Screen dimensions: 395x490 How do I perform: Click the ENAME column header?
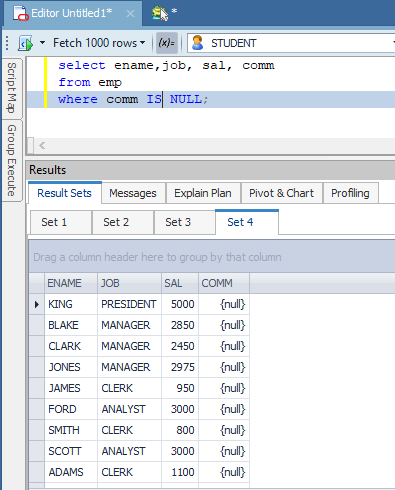tap(71, 283)
